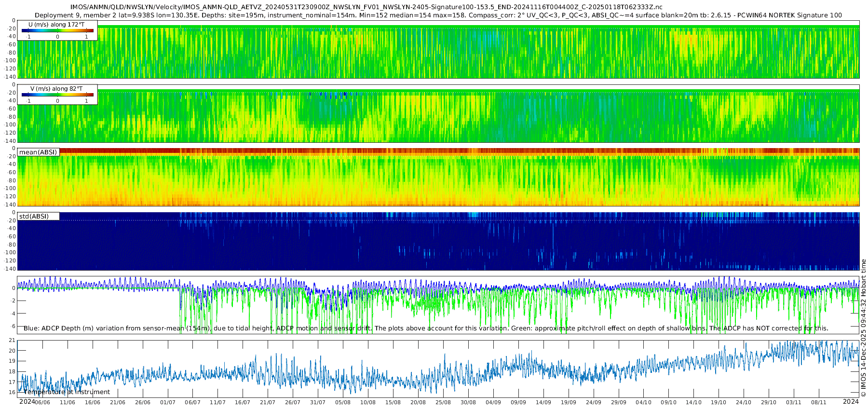The width and height of the screenshot is (868, 410).
Task: Click the Temperature at instrument label
Action: coord(67,392)
